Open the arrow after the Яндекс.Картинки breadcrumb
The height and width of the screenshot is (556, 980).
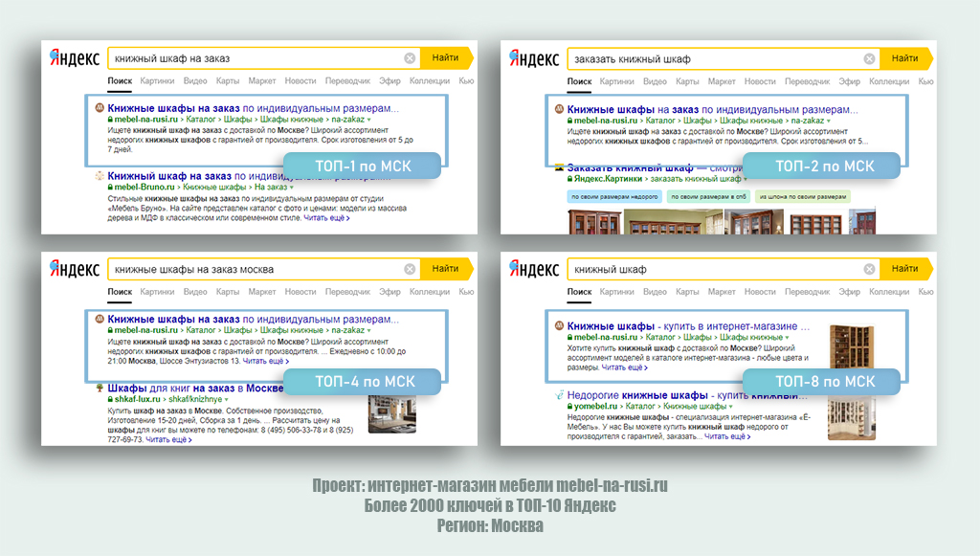click(x=746, y=179)
